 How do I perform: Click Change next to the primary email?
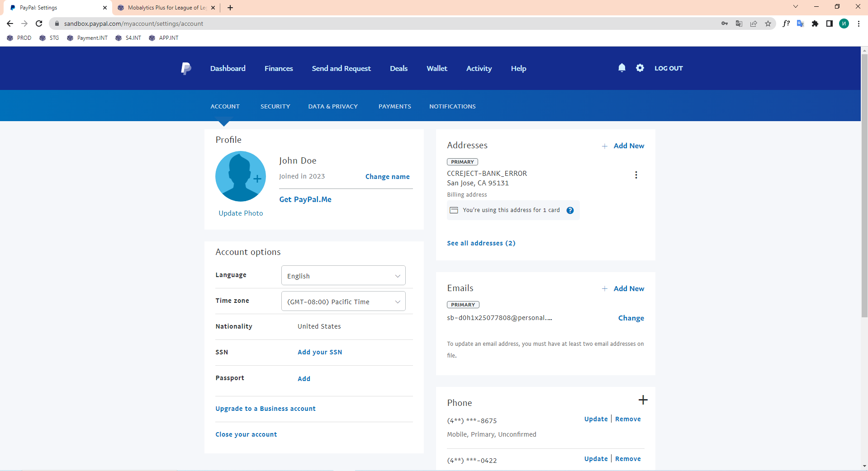click(x=631, y=318)
